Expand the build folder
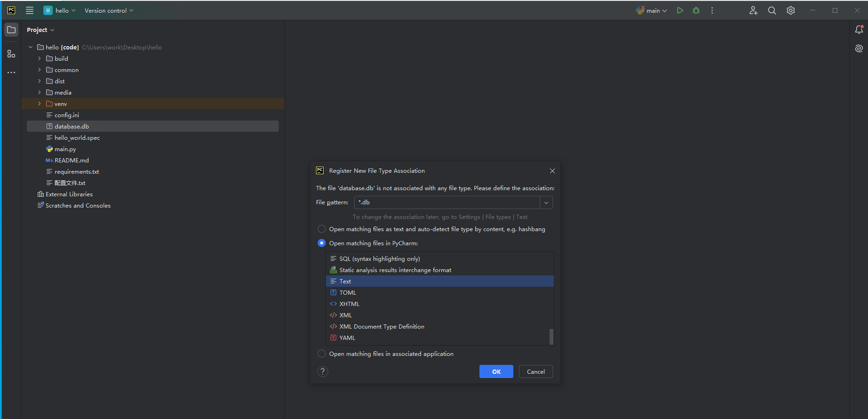The height and width of the screenshot is (419, 868). (40, 58)
